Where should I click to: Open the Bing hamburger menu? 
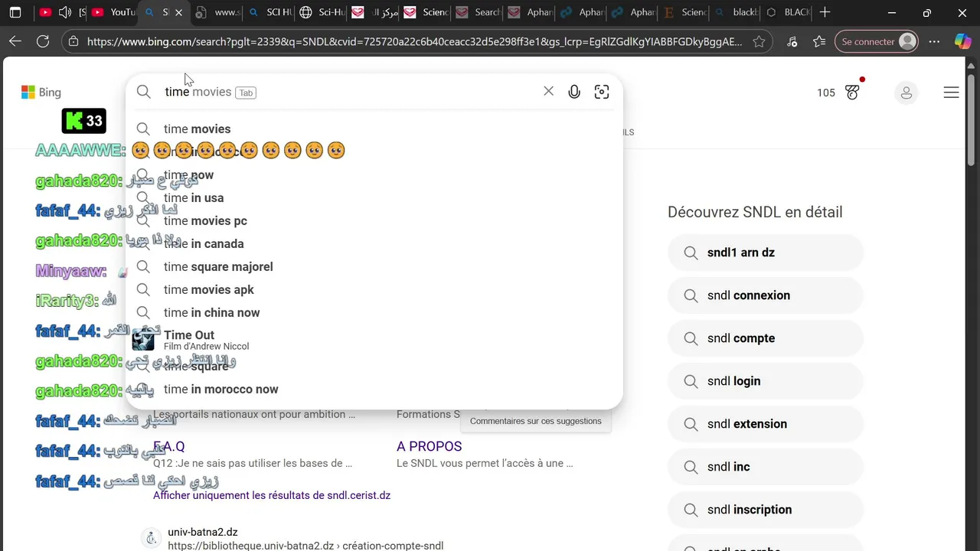point(951,93)
